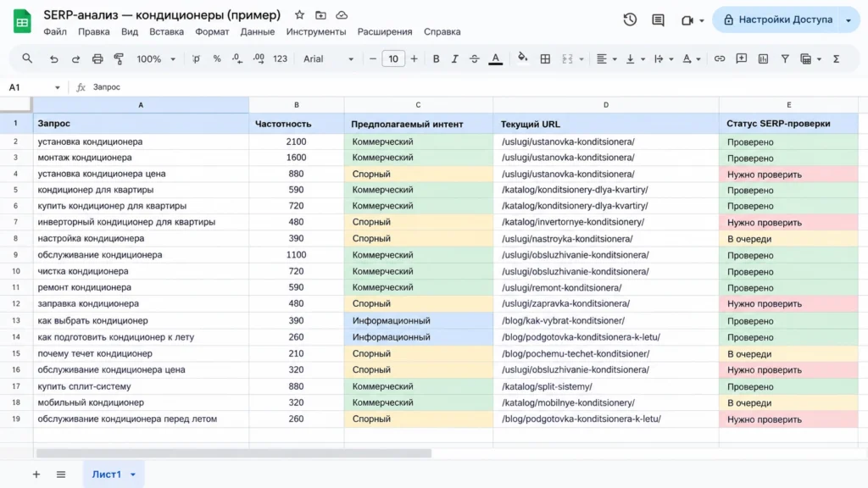Open the Расширения menu
Screen dimensions: 868x488
pyautogui.click(x=385, y=31)
